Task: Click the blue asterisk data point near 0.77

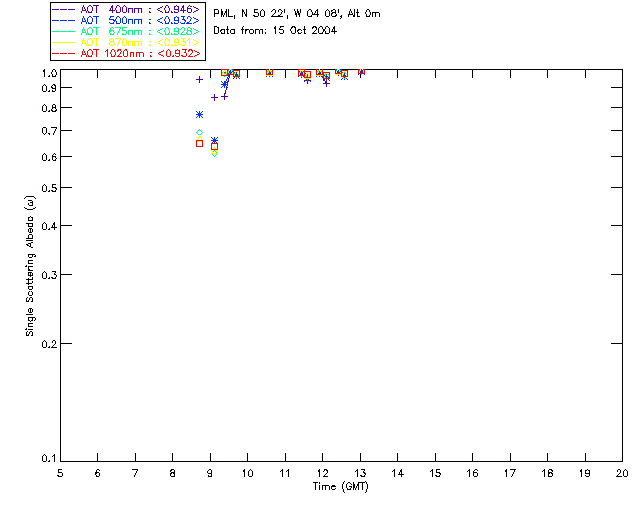Action: 199,115
